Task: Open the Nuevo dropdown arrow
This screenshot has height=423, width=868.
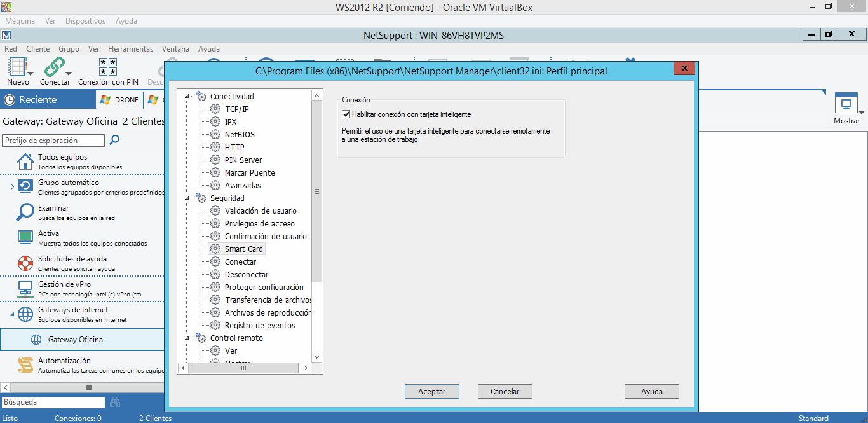Action: [x=31, y=74]
